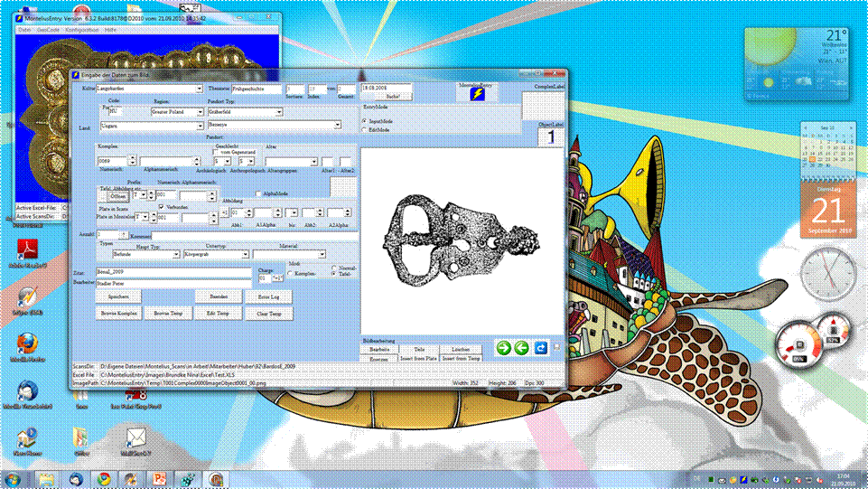Open Mozilla Firefox desktop shortcut
This screenshot has height=489, width=868.
(27, 348)
